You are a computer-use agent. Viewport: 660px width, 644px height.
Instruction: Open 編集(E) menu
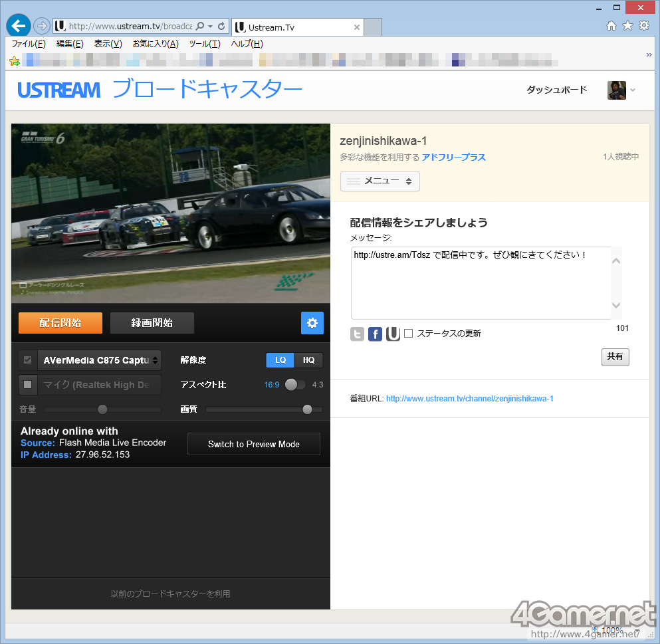point(70,44)
